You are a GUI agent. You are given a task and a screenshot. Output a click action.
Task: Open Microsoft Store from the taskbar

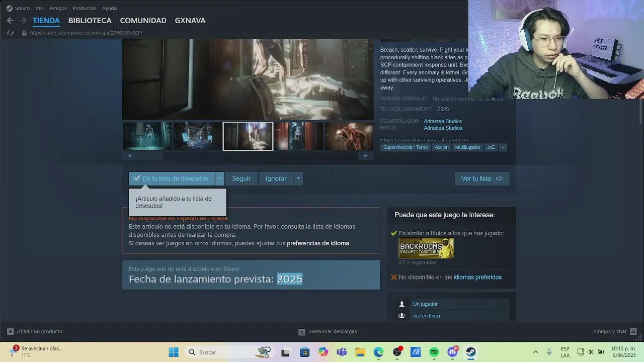coord(304,352)
